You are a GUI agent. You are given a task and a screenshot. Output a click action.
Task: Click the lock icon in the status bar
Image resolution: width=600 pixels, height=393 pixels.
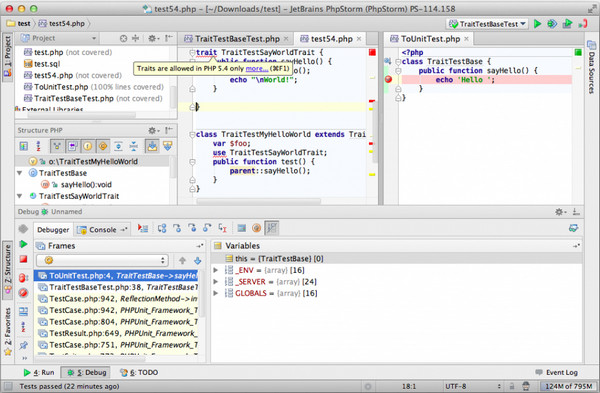coord(512,386)
